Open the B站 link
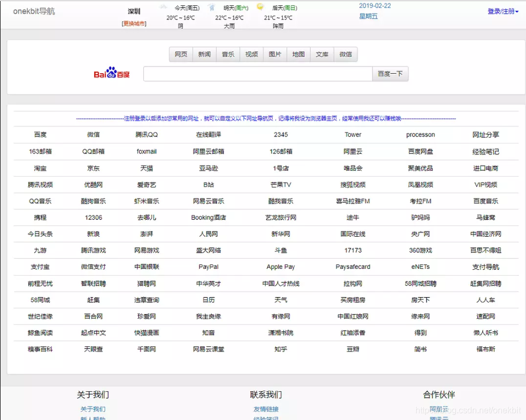 pyautogui.click(x=208, y=184)
